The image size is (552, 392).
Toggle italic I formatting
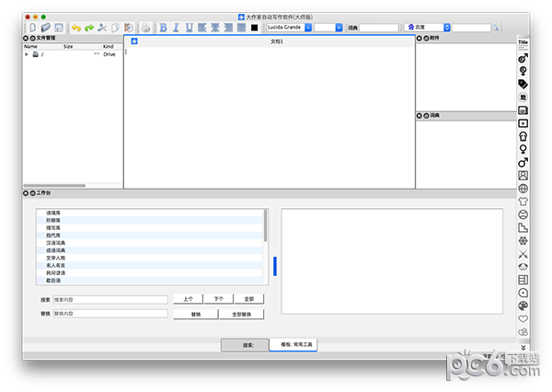click(176, 28)
